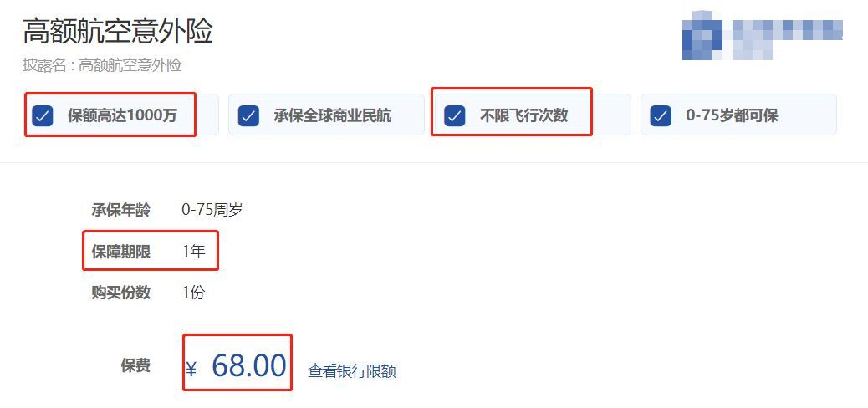Click the 购买份数 label
This screenshot has width=868, height=408.
pos(120,293)
